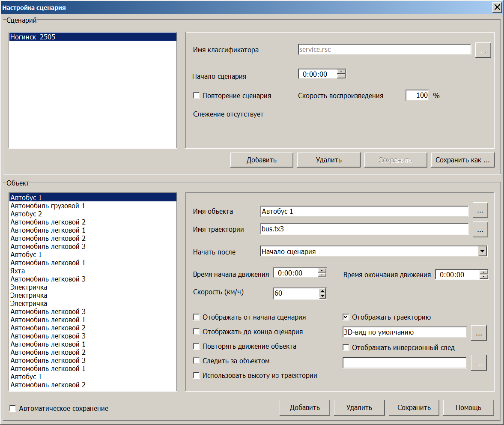Open browse button beside 3D-вид по умолчанию
Image resolution: width=504 pixels, height=425 pixels.
tap(479, 332)
